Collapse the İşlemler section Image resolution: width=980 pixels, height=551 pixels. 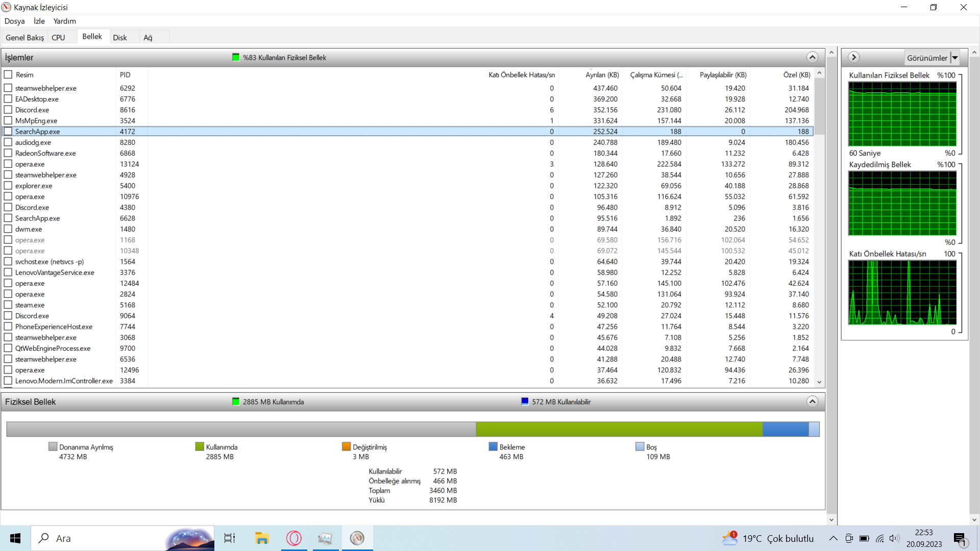[812, 57]
